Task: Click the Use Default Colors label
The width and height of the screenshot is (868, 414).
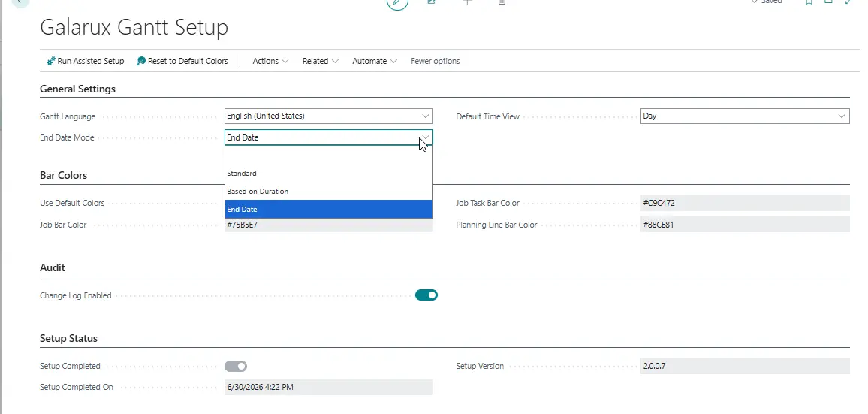Action: (x=72, y=204)
